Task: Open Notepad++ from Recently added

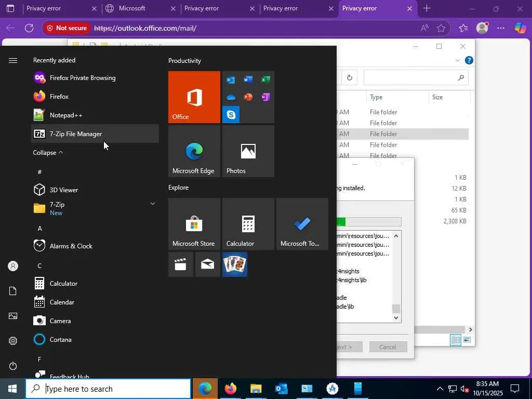Action: coord(95,115)
